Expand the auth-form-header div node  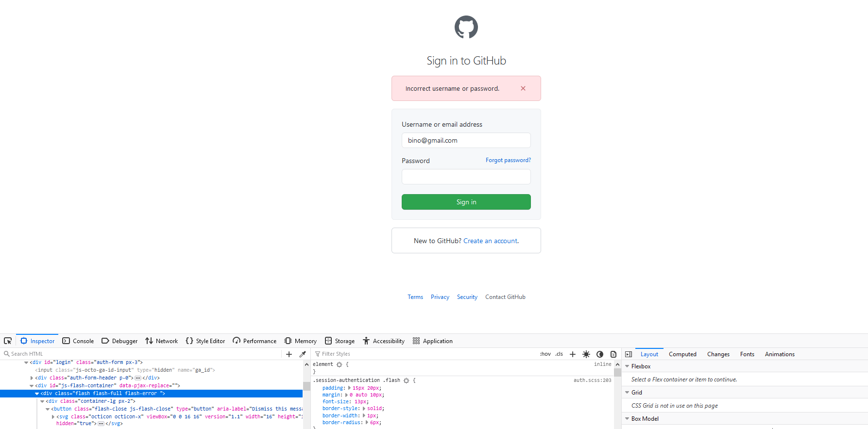(x=32, y=378)
